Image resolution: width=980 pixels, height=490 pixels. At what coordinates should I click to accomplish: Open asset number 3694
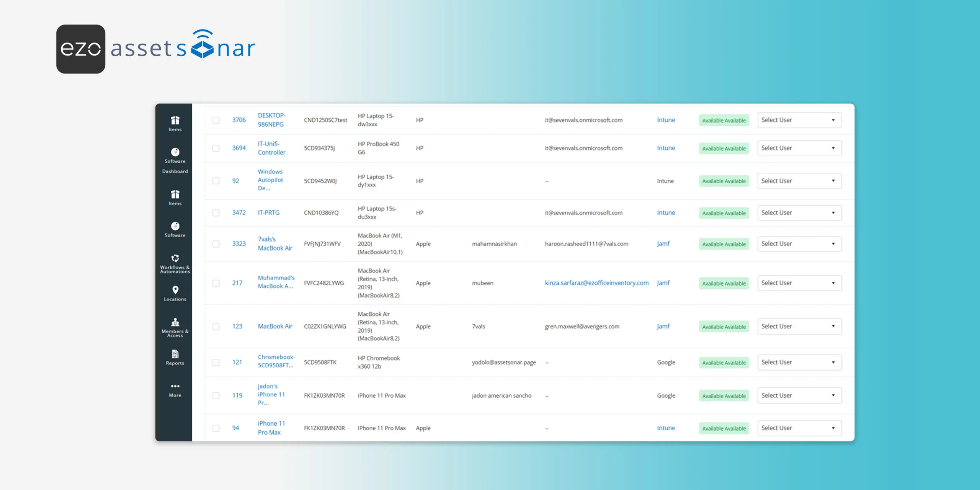tap(239, 148)
